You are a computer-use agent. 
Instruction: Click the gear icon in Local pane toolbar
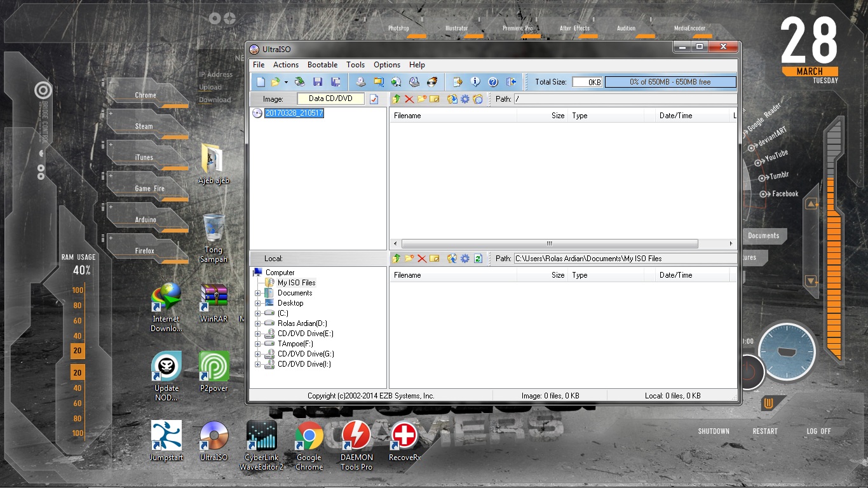coord(465,259)
